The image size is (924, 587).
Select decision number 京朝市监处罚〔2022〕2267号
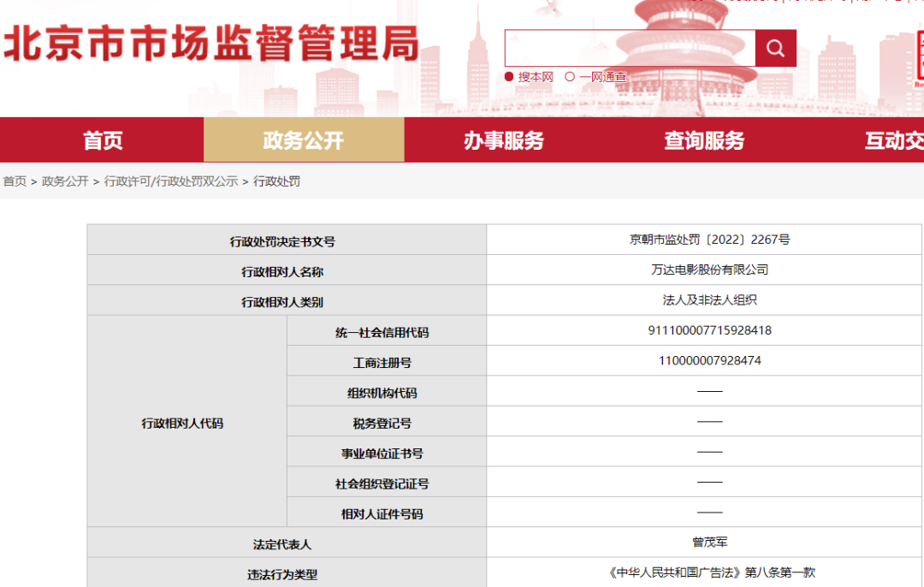click(x=709, y=240)
